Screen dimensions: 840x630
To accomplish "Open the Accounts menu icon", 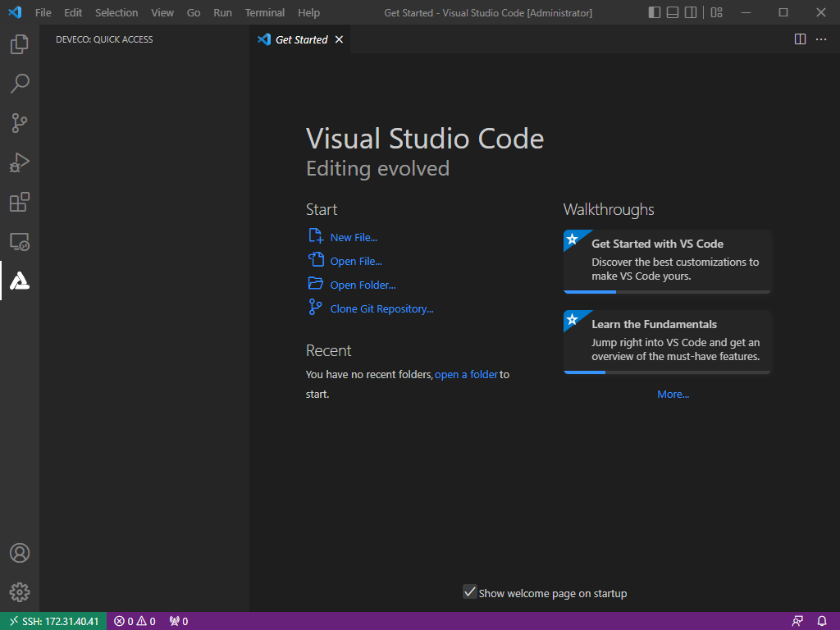I will click(20, 553).
